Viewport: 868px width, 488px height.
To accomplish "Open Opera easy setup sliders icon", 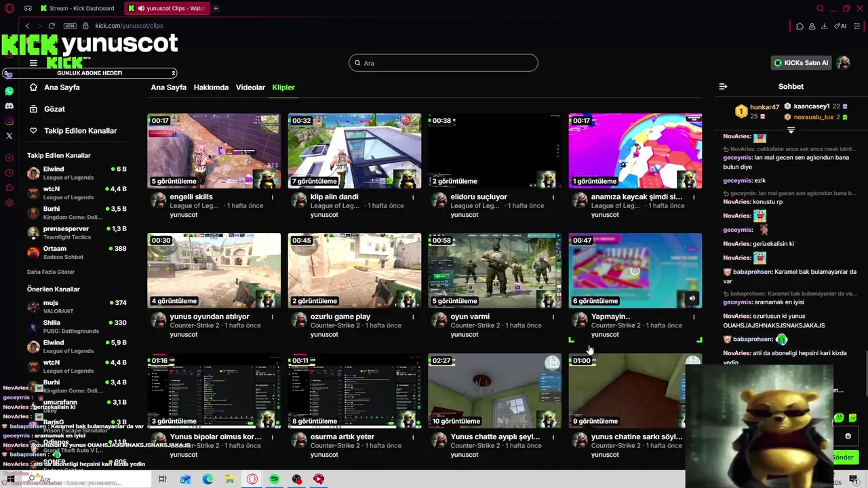I will coord(859,26).
